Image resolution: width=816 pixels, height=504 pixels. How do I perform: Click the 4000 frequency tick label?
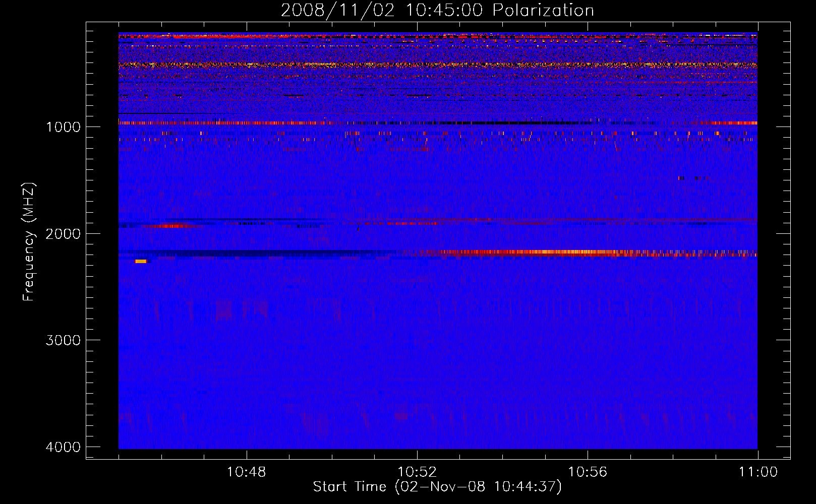click(63, 447)
